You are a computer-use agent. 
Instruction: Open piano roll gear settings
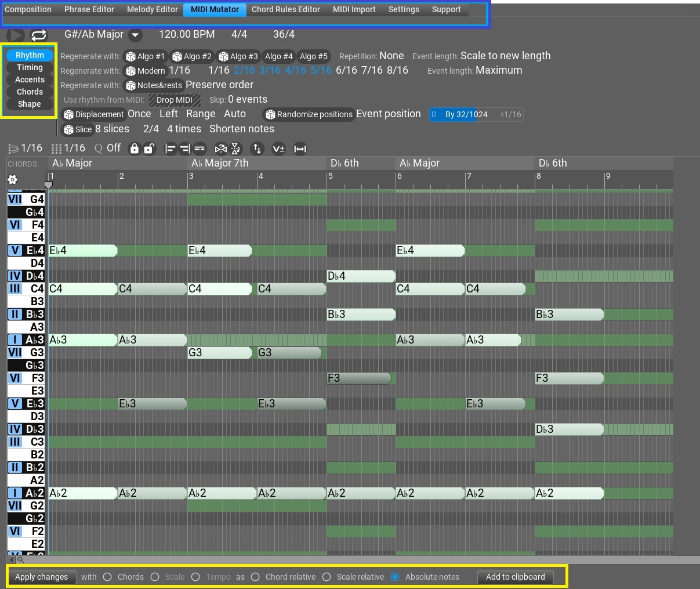pos(13,179)
